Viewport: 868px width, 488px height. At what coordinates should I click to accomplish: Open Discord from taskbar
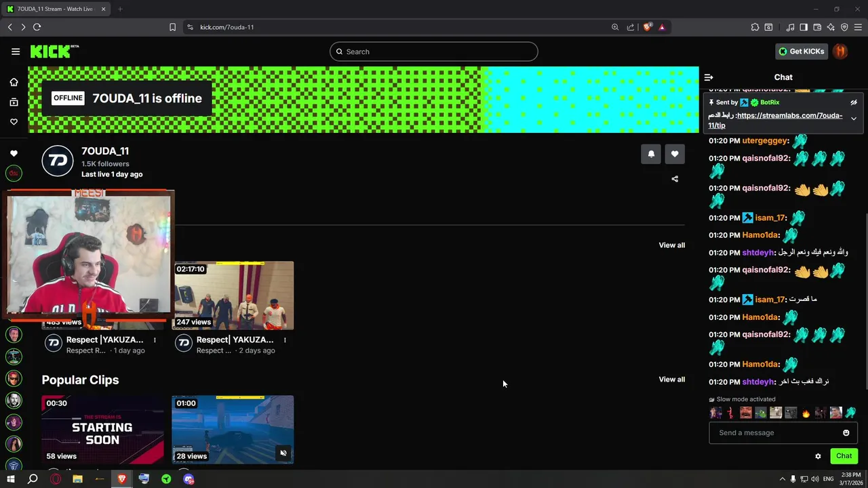click(189, 479)
